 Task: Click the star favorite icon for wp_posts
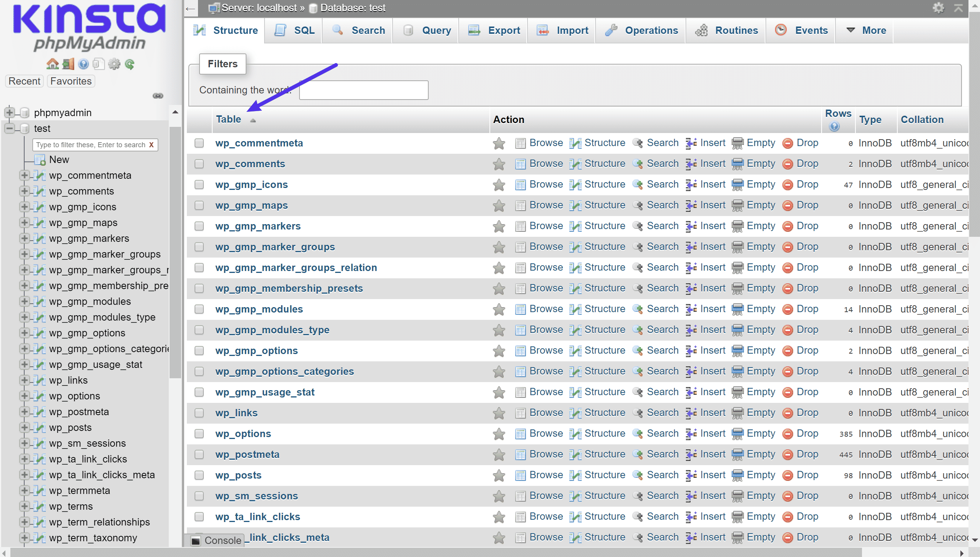(x=497, y=475)
